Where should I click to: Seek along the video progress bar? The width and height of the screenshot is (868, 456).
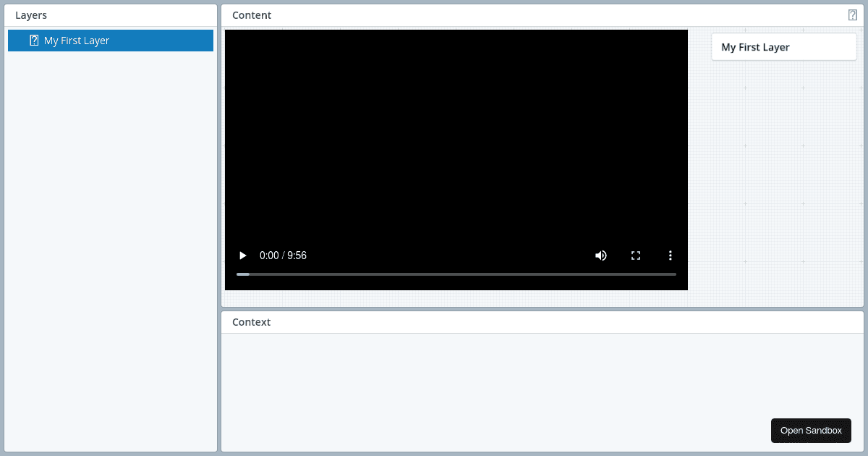[456, 274]
